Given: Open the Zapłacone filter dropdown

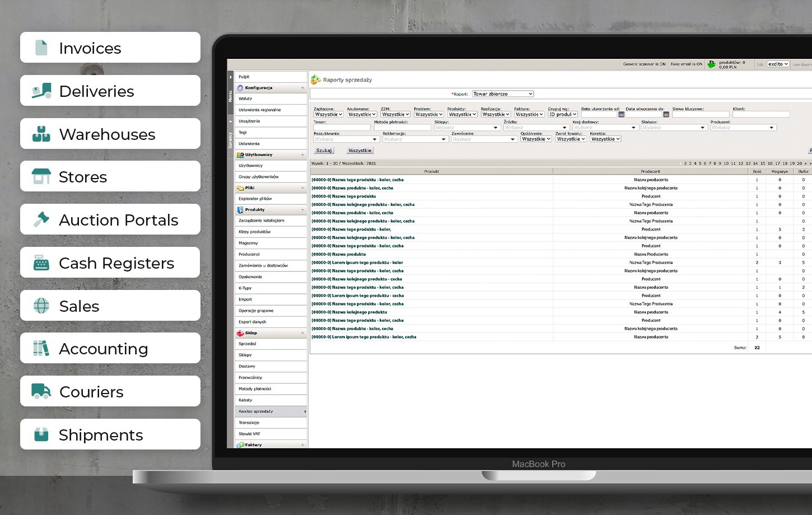Looking at the screenshot, I should 328,114.
